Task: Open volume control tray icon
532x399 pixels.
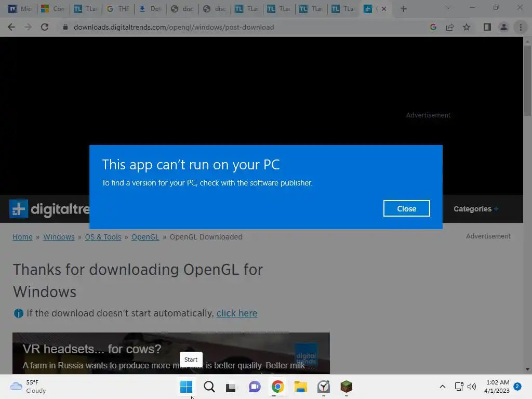Action: click(x=472, y=387)
